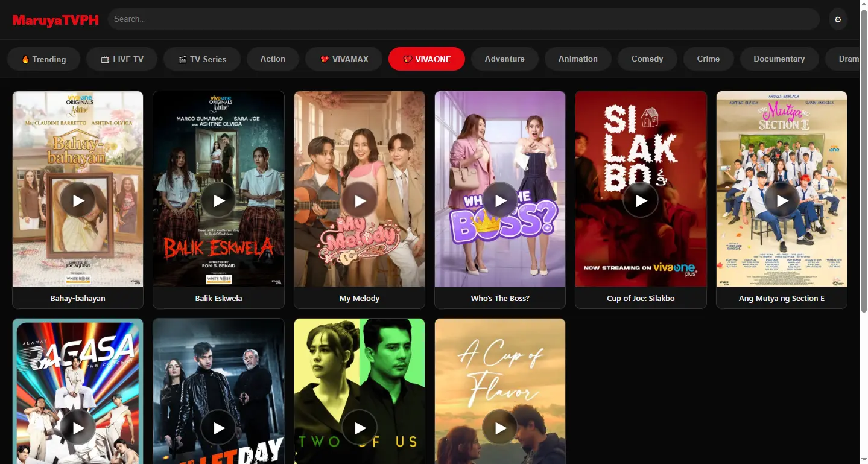Switch to the TV Series category

coord(202,59)
